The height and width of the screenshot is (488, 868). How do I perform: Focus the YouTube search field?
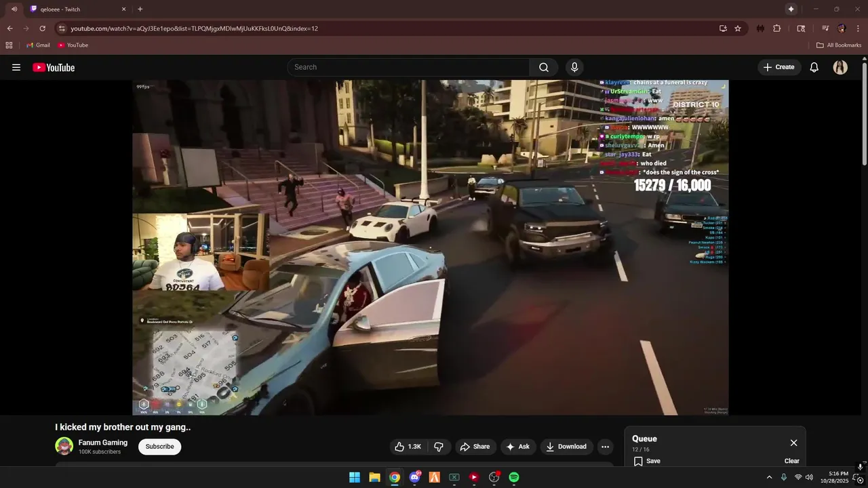pos(409,67)
